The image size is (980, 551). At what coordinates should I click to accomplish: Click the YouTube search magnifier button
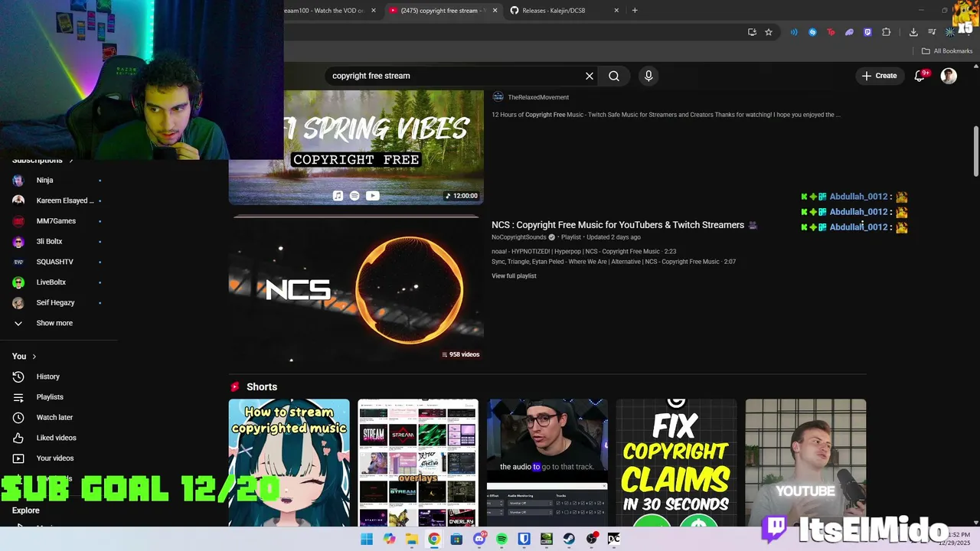[614, 76]
